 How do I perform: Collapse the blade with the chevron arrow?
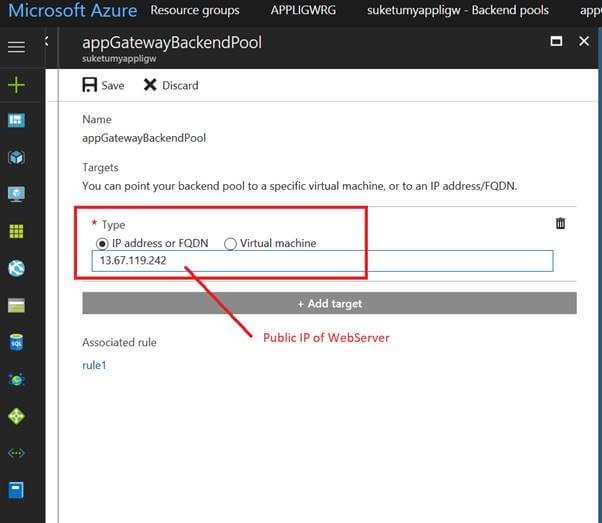47,41
